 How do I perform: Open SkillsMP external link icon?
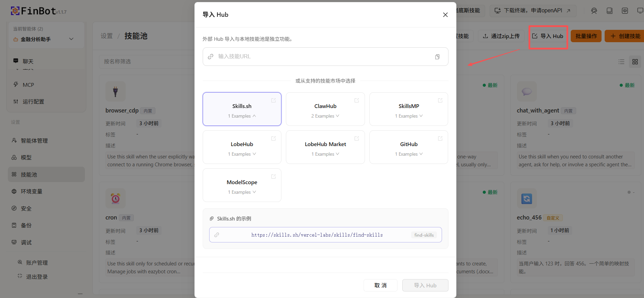pos(440,100)
